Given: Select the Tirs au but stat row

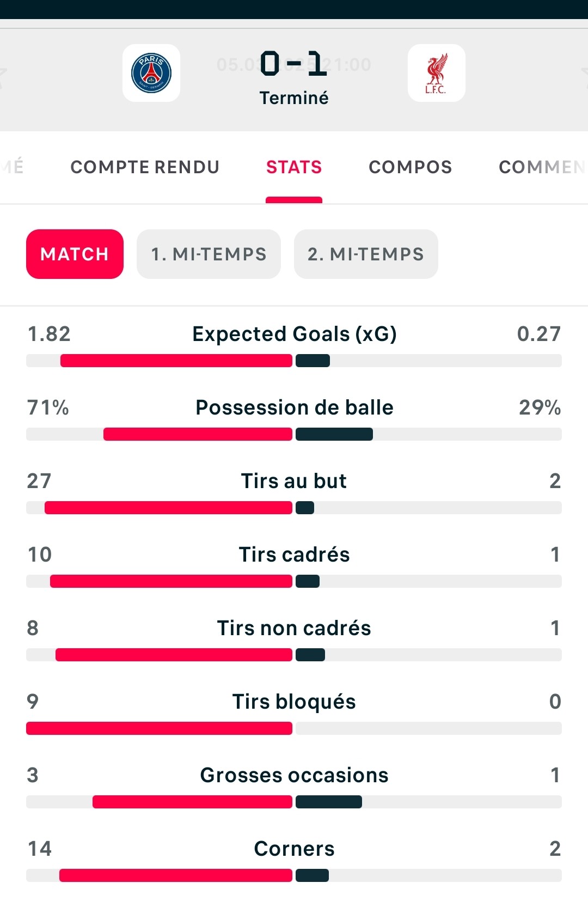Looking at the screenshot, I should pyautogui.click(x=294, y=492).
